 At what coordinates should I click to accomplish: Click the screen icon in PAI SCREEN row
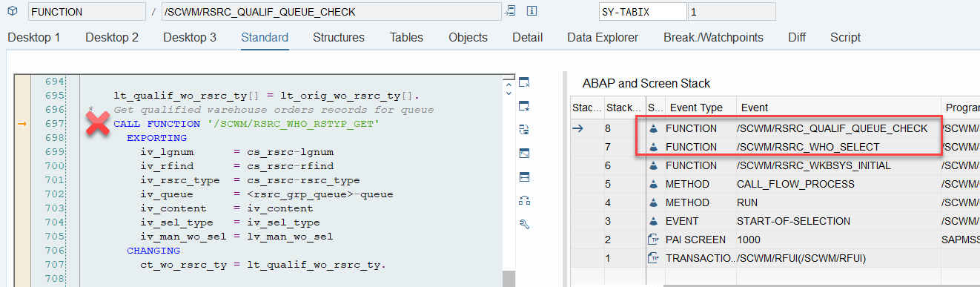(653, 240)
